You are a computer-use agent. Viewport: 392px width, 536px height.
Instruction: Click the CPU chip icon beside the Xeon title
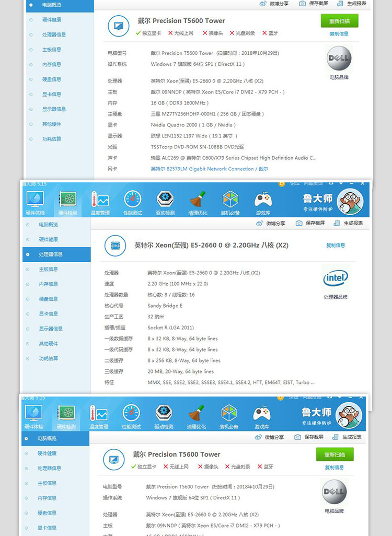click(116, 246)
